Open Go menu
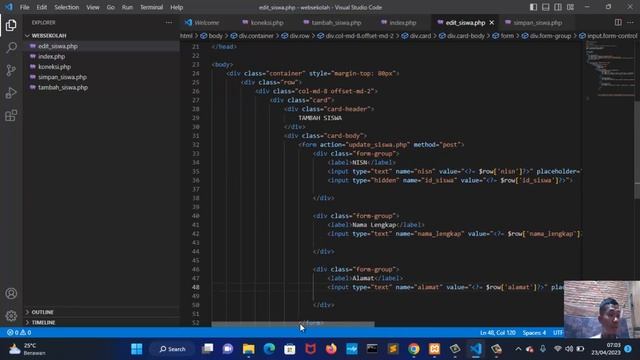Screen dimensions: 640x360 [111, 7]
